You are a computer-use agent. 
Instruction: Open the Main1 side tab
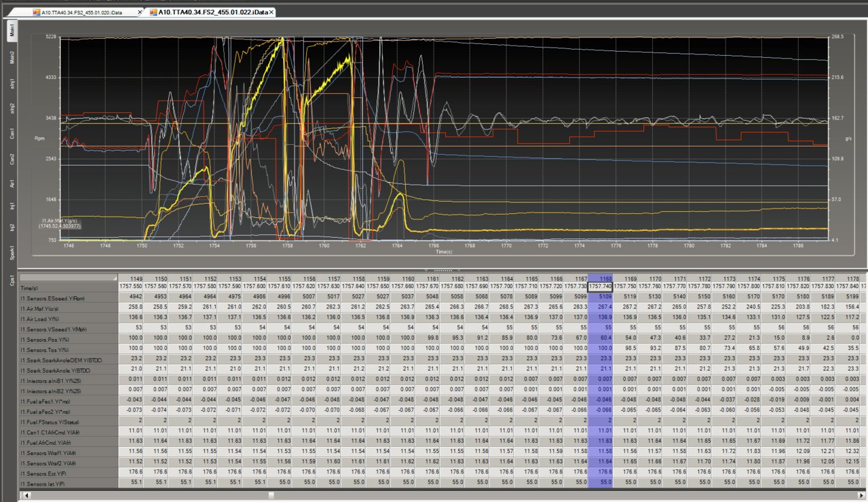pos(12,32)
